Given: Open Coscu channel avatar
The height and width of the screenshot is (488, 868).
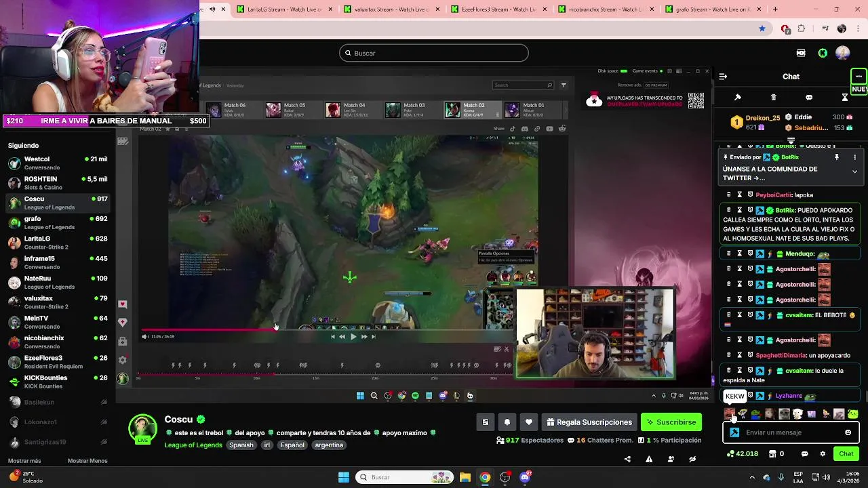Looking at the screenshot, I should pos(142,429).
